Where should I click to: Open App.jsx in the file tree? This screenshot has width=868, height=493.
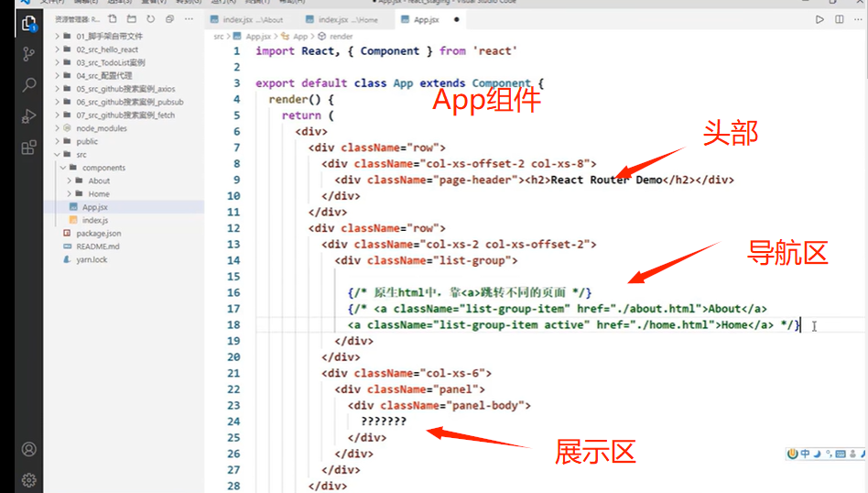94,207
